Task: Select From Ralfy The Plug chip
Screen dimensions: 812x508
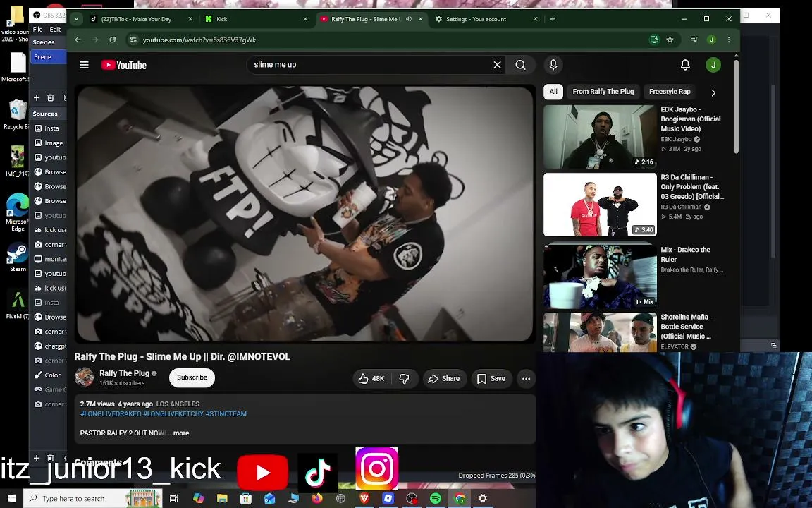Action: click(603, 91)
